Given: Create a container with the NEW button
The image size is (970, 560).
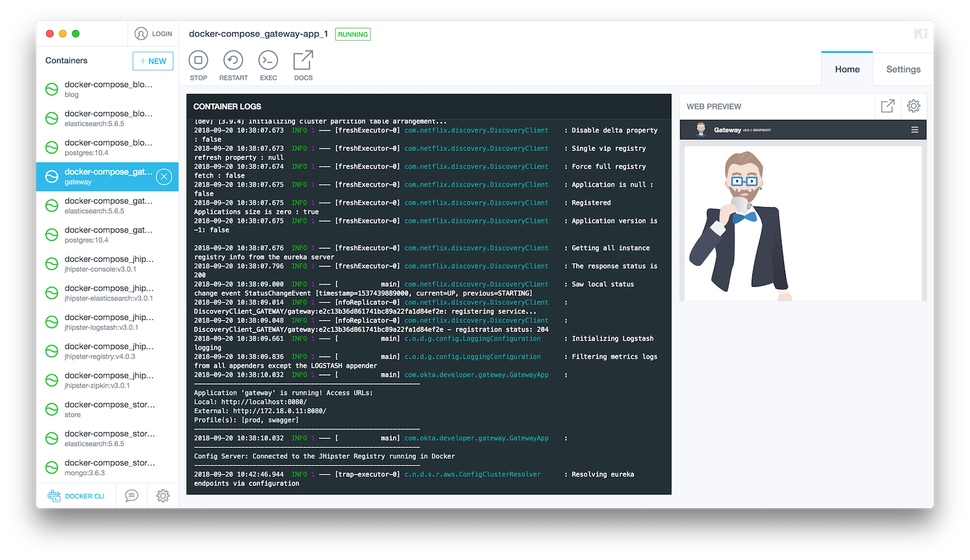Looking at the screenshot, I should point(153,61).
